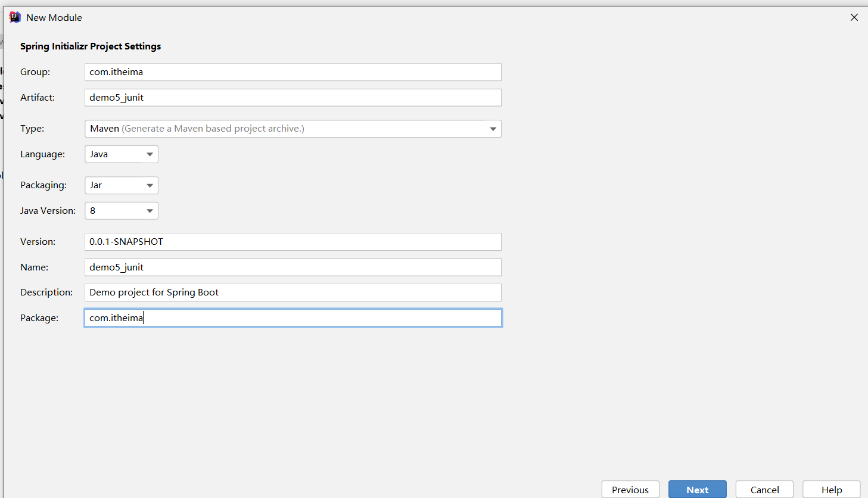Click into the Group text field
Screen dimensions: 868x498
point(293,72)
